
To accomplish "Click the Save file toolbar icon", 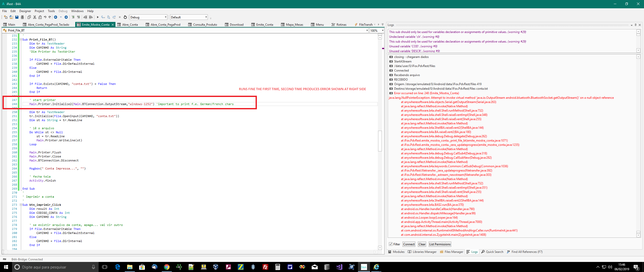I will pos(17,17).
